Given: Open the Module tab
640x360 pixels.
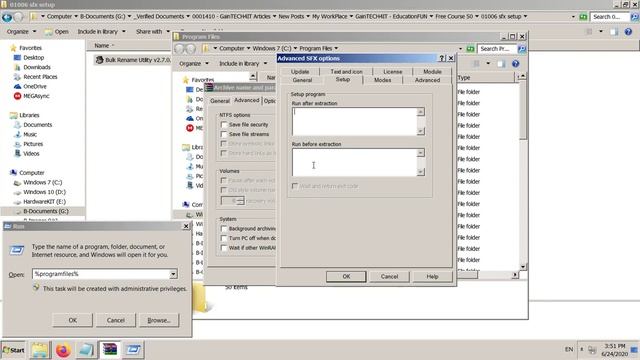Looking at the screenshot, I should click(x=432, y=71).
